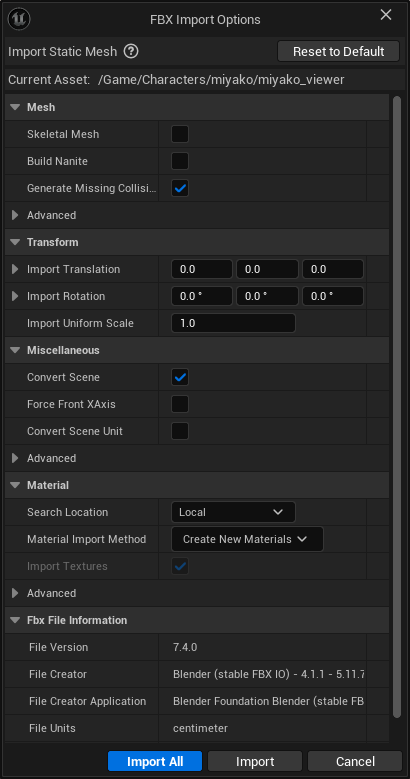Click the Import Rotation X field
Screen dimensions: 410x779
click(202, 296)
